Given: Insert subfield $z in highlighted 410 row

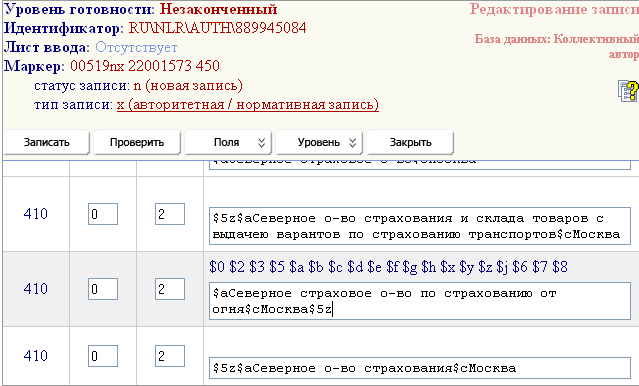Looking at the screenshot, I should [485, 267].
